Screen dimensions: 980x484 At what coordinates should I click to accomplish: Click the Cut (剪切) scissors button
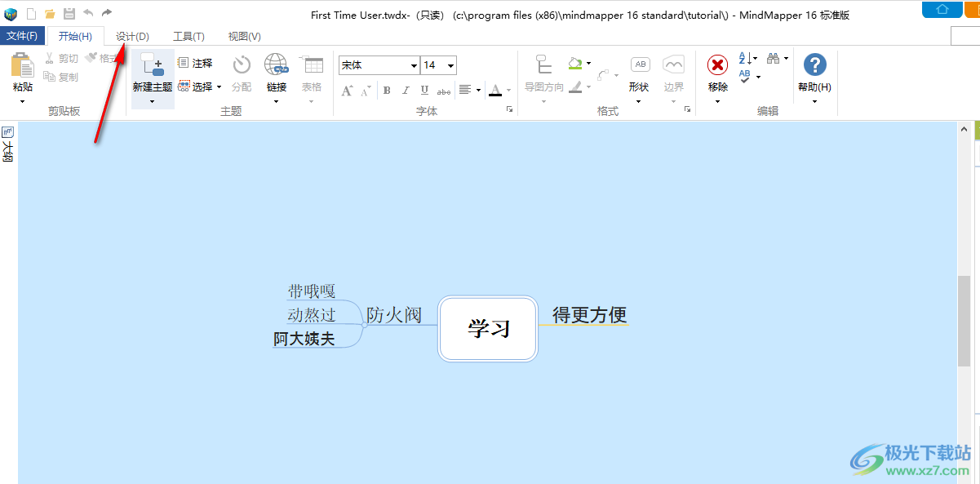click(62, 59)
